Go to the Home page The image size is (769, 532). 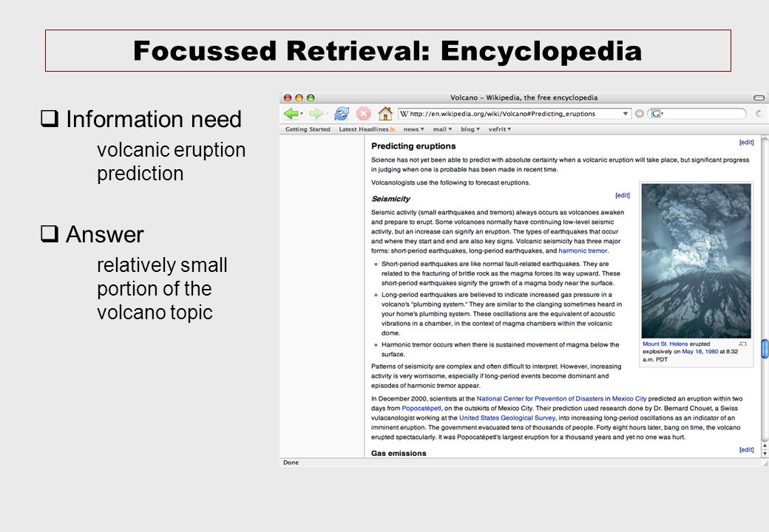click(x=385, y=114)
